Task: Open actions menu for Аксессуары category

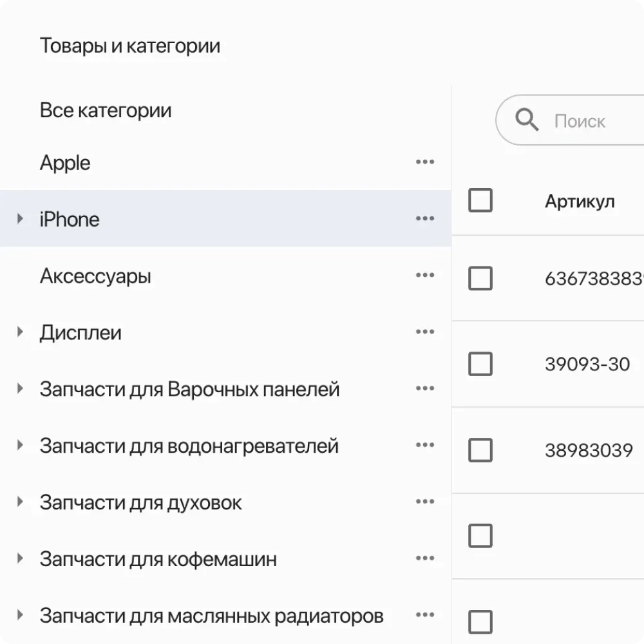Action: pyautogui.click(x=425, y=275)
